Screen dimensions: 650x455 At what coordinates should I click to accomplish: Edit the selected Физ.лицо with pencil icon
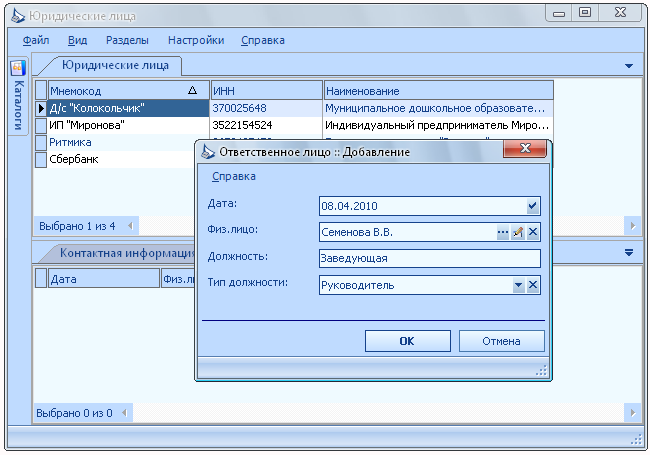pos(518,232)
